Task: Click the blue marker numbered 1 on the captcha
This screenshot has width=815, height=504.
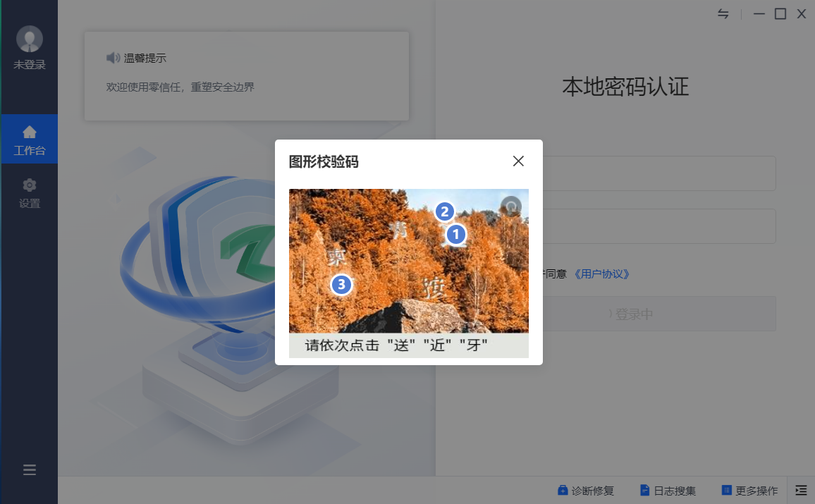Action: pyautogui.click(x=455, y=234)
